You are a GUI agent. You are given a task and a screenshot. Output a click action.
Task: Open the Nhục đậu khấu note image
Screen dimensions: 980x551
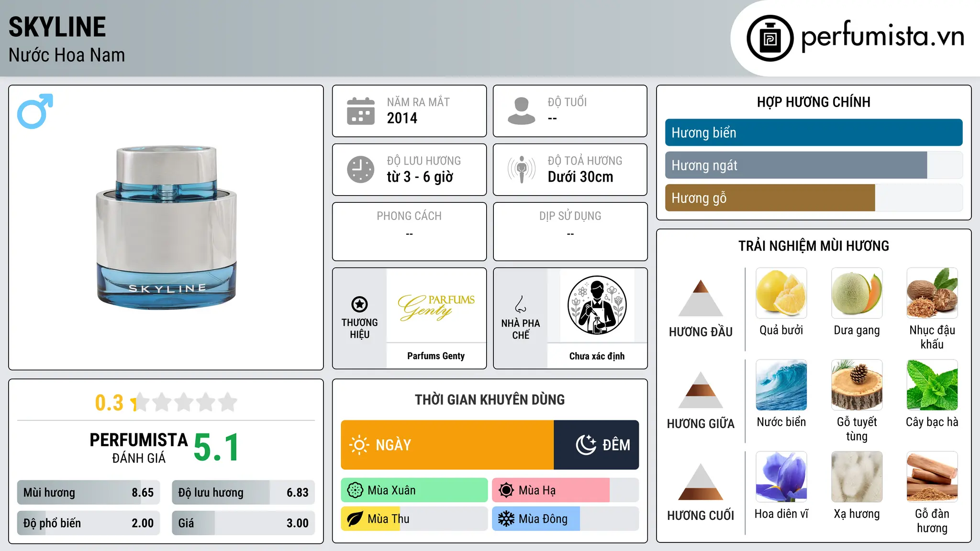[x=932, y=293]
